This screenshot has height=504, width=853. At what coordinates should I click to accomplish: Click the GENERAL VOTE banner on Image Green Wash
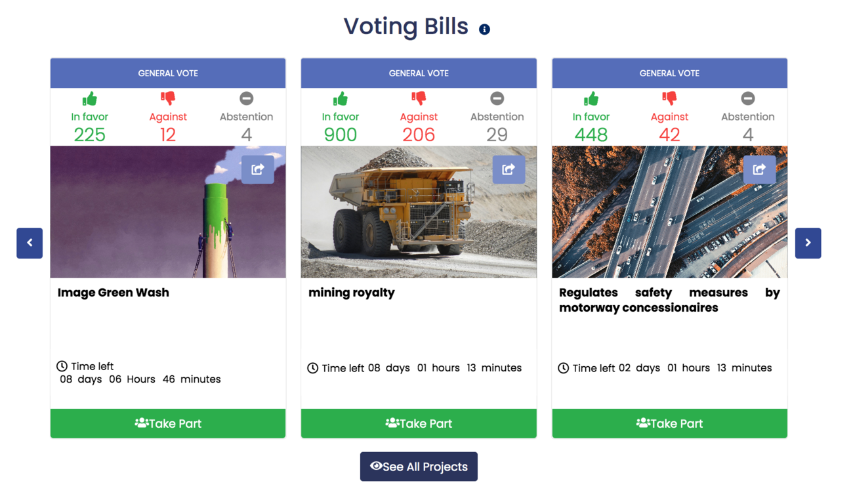click(x=168, y=73)
